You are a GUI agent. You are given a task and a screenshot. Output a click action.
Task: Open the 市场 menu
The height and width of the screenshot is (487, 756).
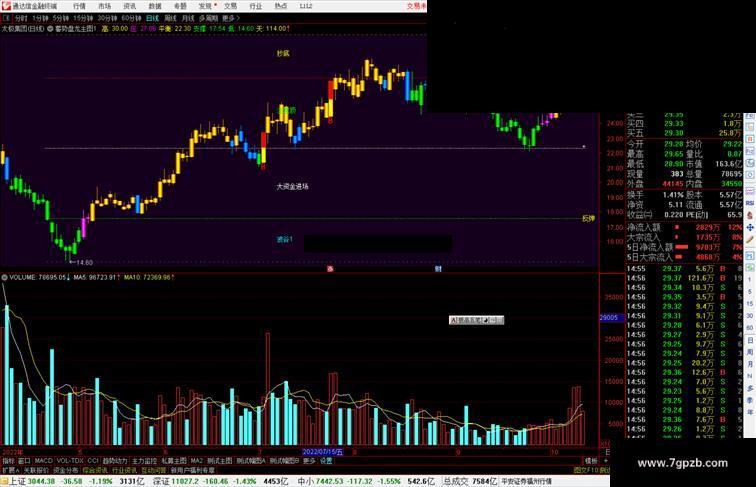[x=105, y=6]
